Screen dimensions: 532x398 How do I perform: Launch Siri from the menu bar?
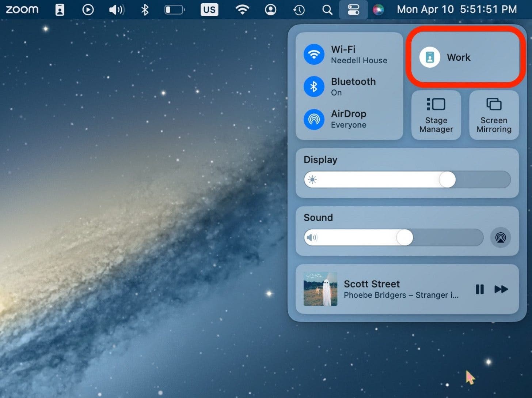coord(378,10)
